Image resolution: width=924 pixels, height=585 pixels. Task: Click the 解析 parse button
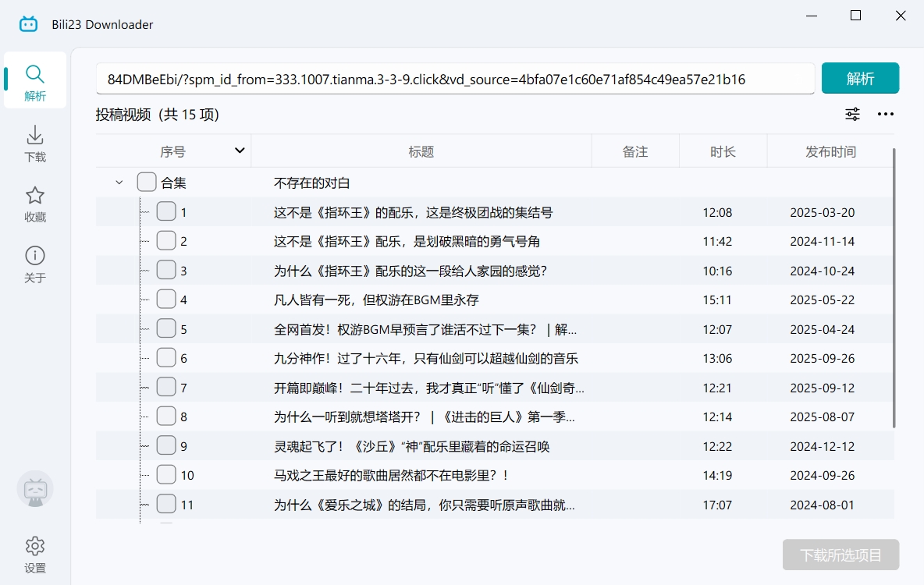coord(860,78)
